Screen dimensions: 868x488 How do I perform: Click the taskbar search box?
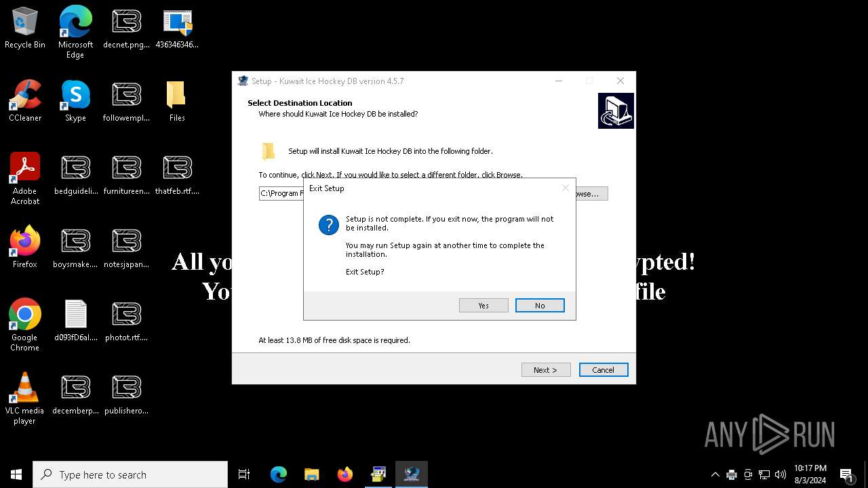(x=130, y=474)
